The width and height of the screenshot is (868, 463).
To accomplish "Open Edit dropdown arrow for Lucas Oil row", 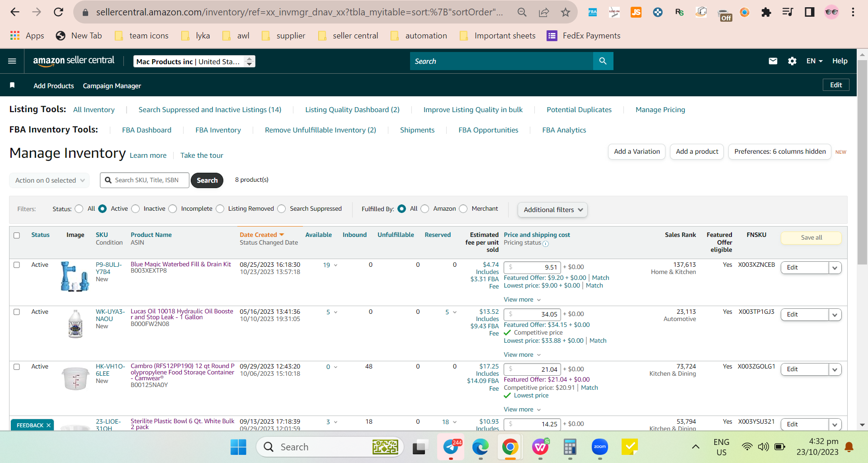I will [835, 315].
